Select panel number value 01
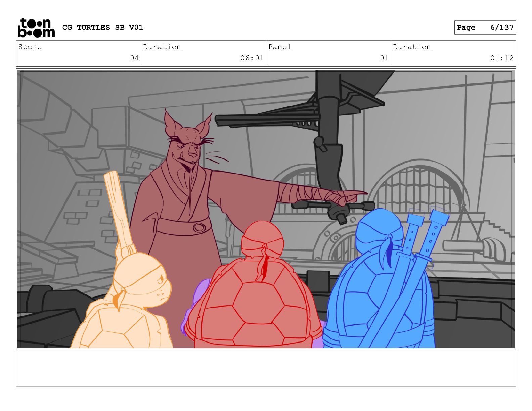The height and width of the screenshot is (411, 532). click(x=384, y=58)
